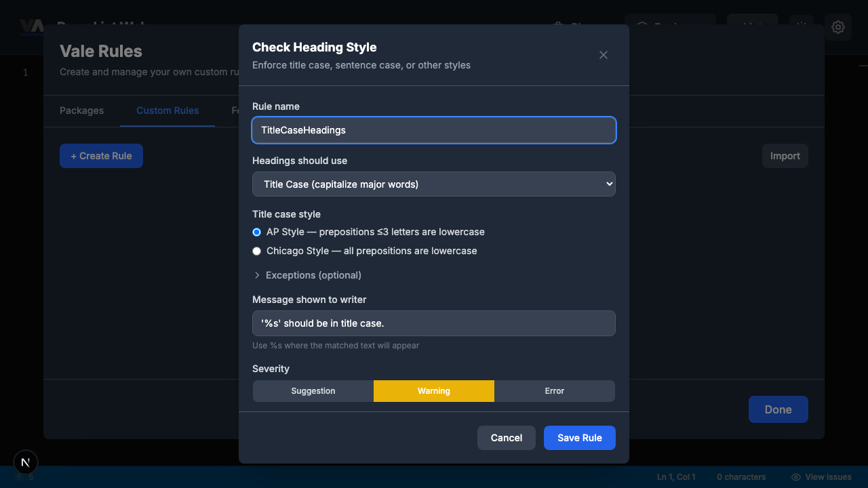Click the house icon on the Review button
Image resolution: width=868 pixels, height=488 pixels.
pos(642,25)
